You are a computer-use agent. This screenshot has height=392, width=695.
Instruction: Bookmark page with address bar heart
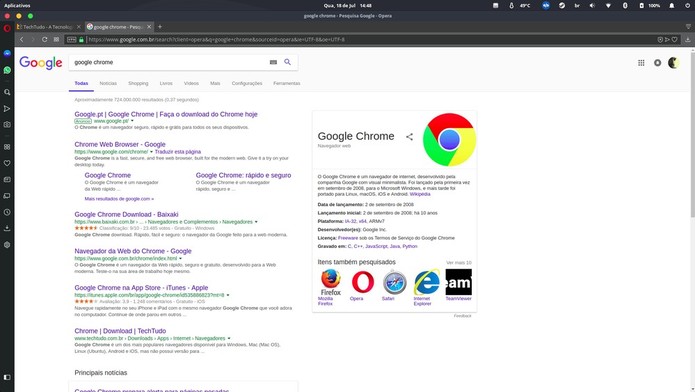(675, 39)
